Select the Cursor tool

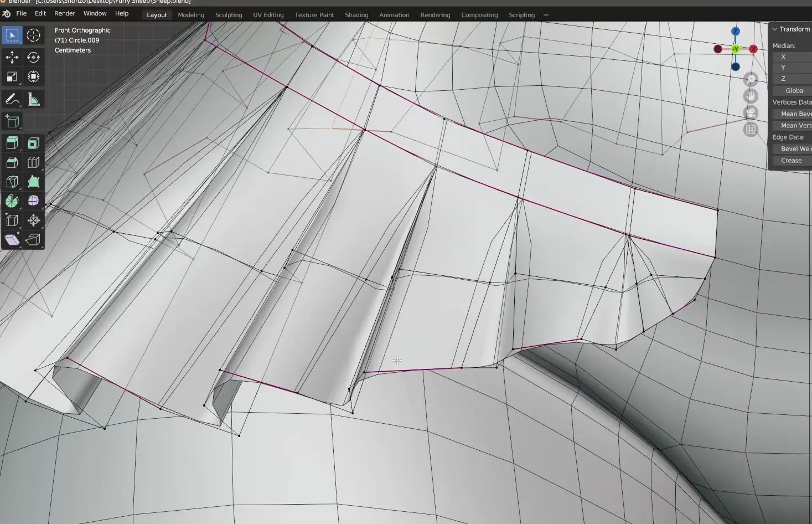(x=33, y=35)
